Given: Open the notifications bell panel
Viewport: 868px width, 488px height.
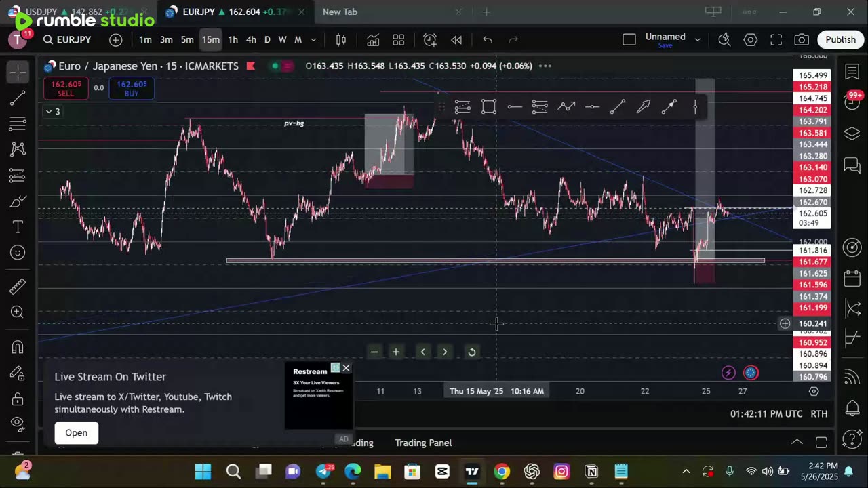Looking at the screenshot, I should [x=852, y=408].
